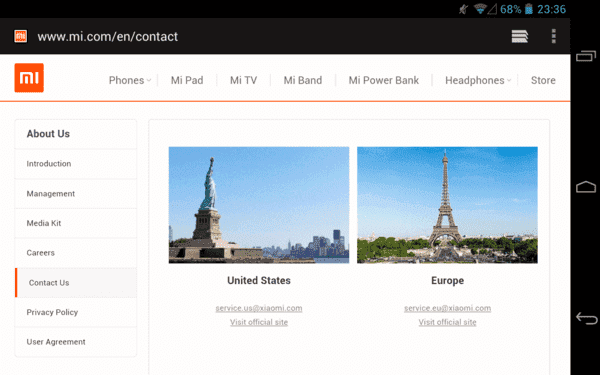Open the Mi Band page
The image size is (600, 375).
(x=303, y=80)
